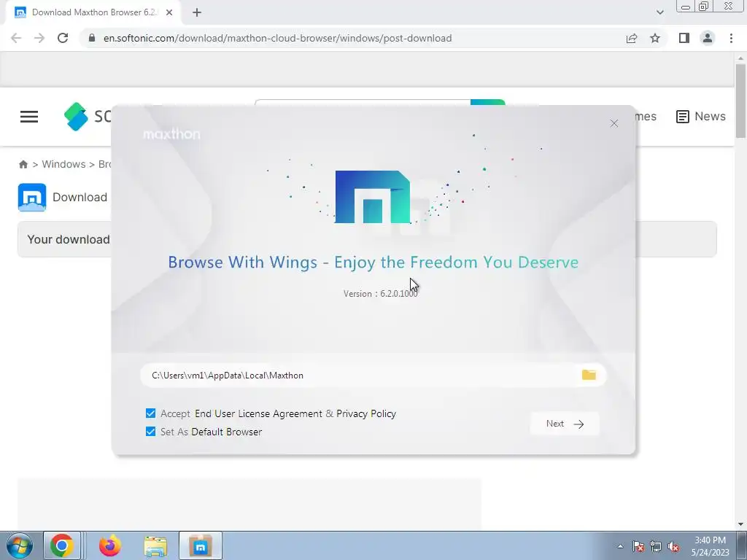Uncheck Accept End User License Agreement checkbox
The image size is (747, 560).
150,413
